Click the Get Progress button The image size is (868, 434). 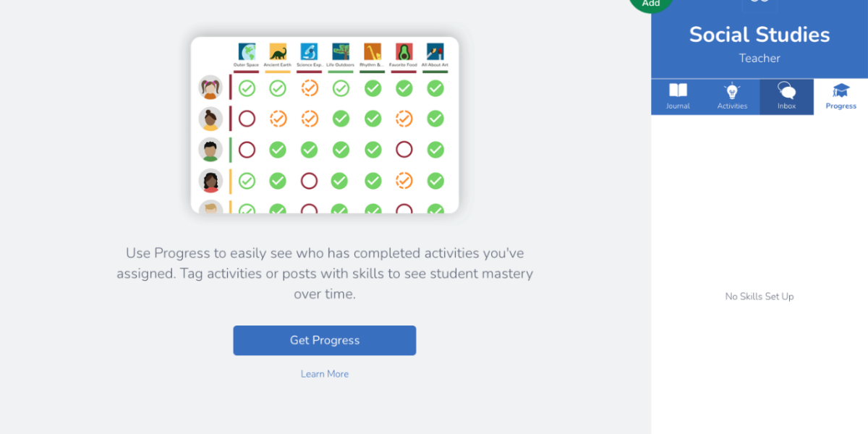[x=324, y=340]
